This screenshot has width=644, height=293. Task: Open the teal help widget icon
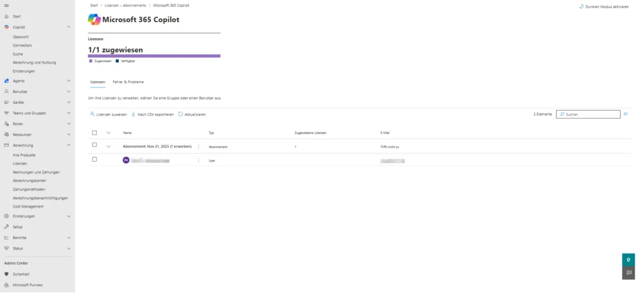(628, 259)
